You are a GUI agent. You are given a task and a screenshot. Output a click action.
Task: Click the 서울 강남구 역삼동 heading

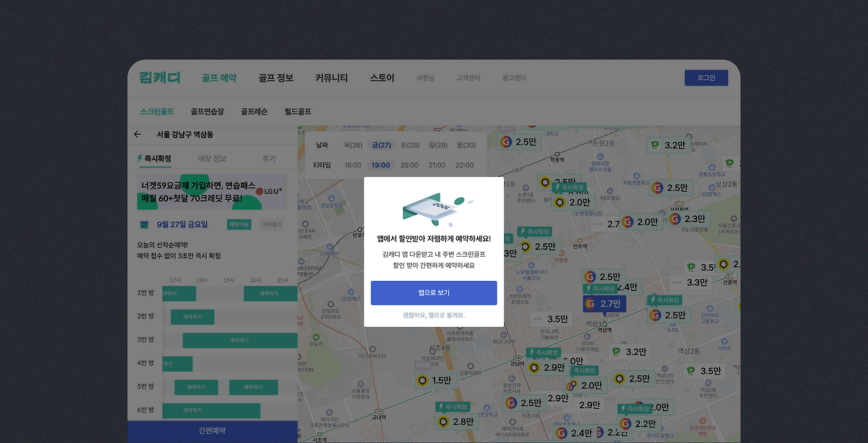185,134
